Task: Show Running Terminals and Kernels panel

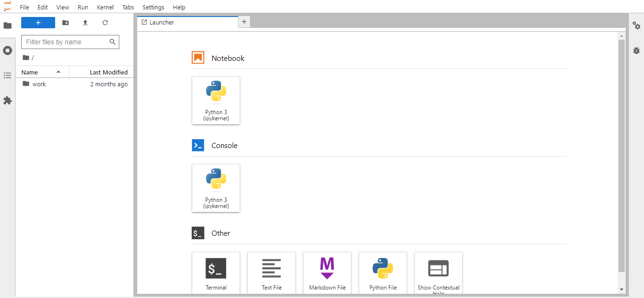Action: coord(8,50)
